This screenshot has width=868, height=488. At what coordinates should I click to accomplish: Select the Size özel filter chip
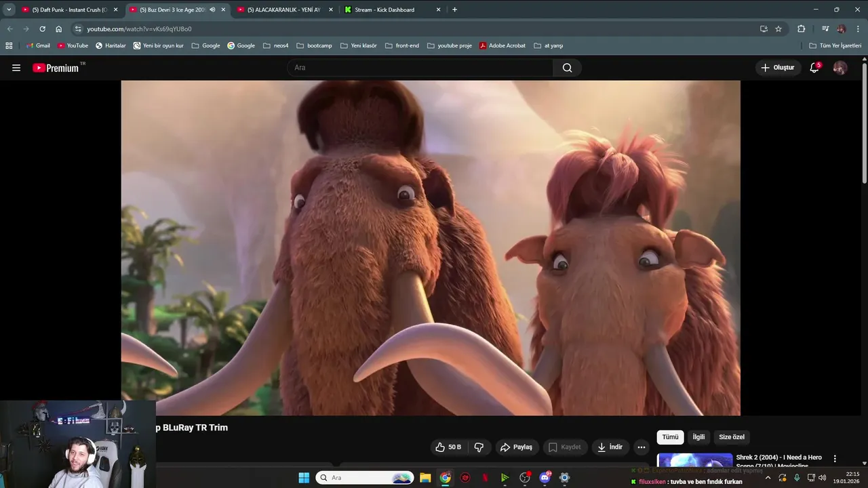click(732, 437)
